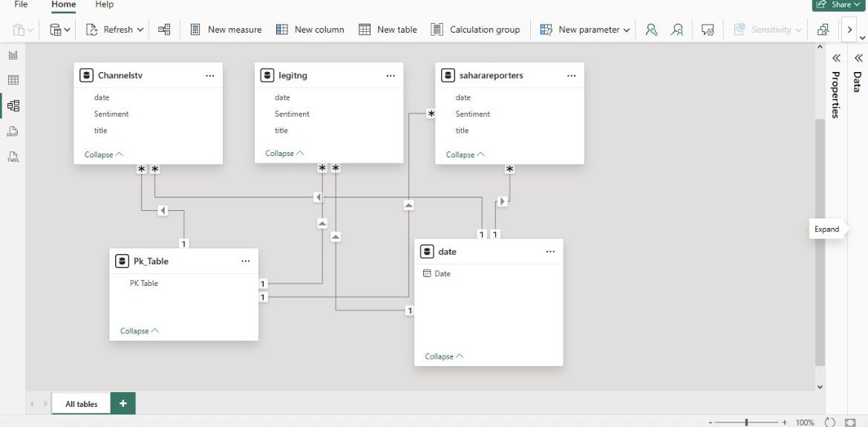
Task: Select the PK Table field
Action: 144,284
